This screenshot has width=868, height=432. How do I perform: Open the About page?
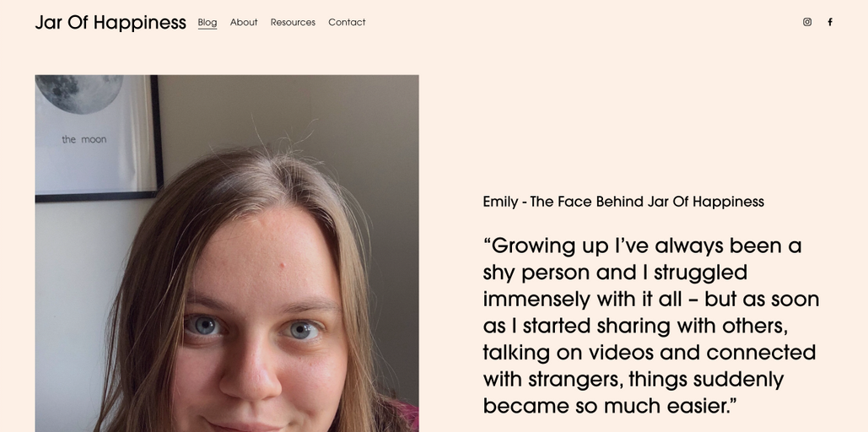point(244,23)
